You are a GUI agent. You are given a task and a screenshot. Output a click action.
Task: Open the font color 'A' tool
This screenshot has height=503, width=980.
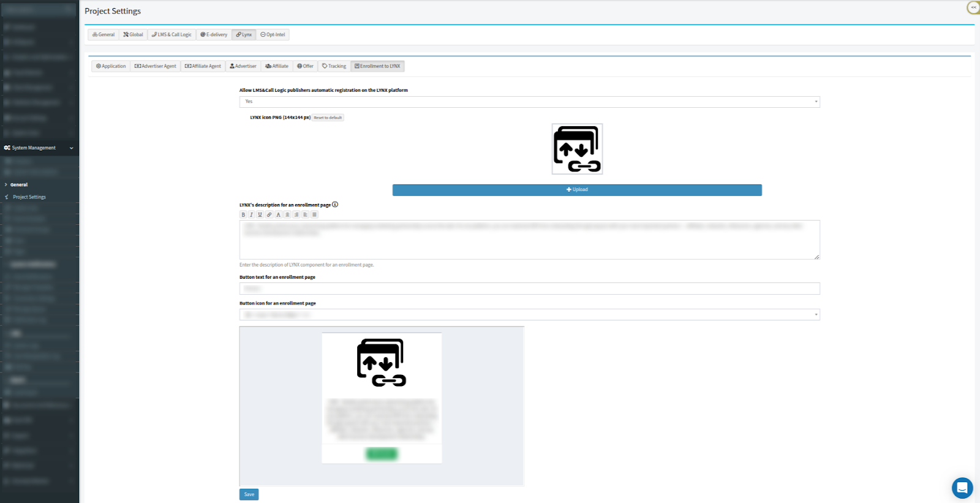(278, 215)
